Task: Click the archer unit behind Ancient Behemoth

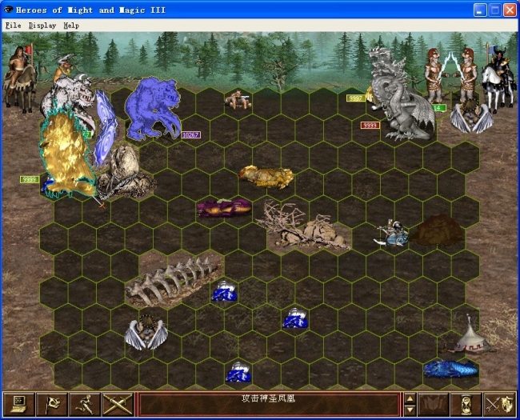Action: 65,67
